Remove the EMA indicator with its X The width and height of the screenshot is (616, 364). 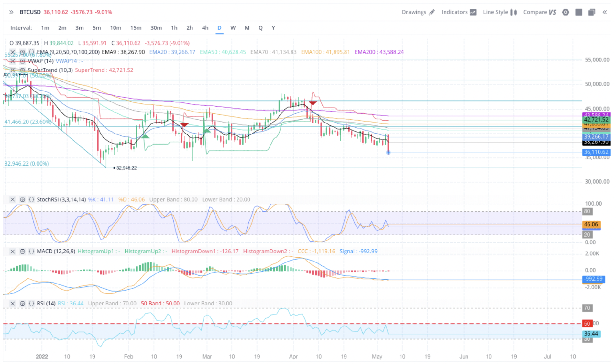(x=13, y=52)
